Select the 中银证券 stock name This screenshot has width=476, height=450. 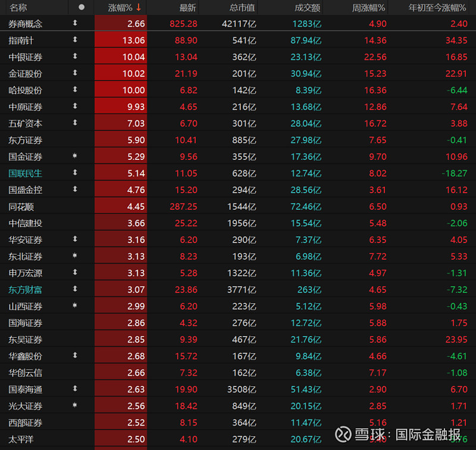point(25,57)
